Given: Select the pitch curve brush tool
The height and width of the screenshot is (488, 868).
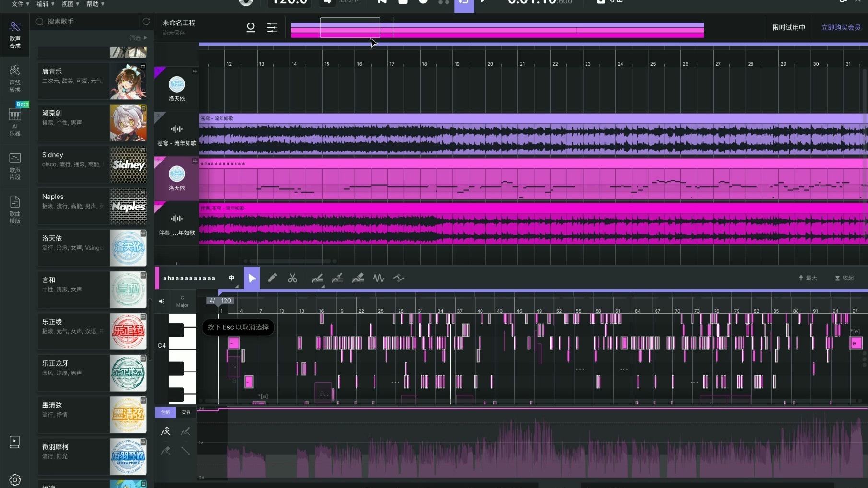Looking at the screenshot, I should point(338,278).
